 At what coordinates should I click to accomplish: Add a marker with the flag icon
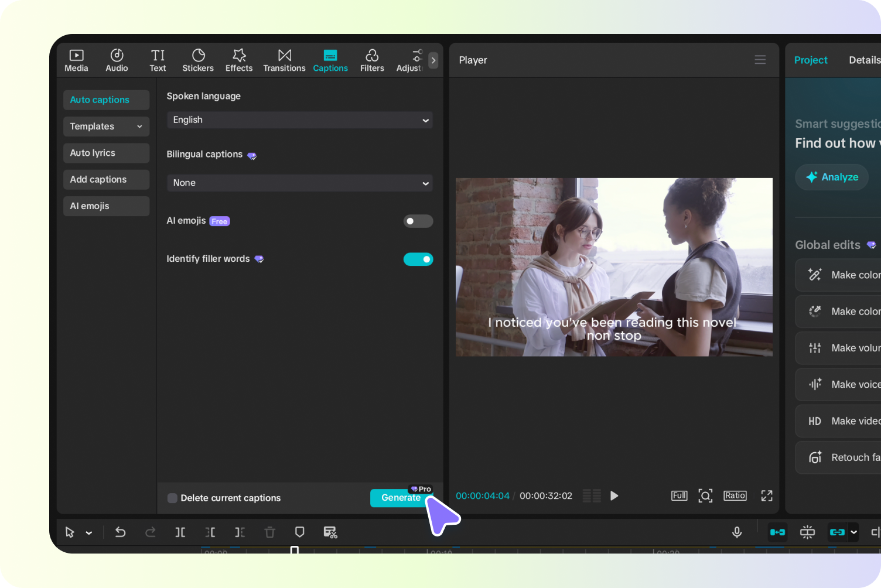[299, 532]
